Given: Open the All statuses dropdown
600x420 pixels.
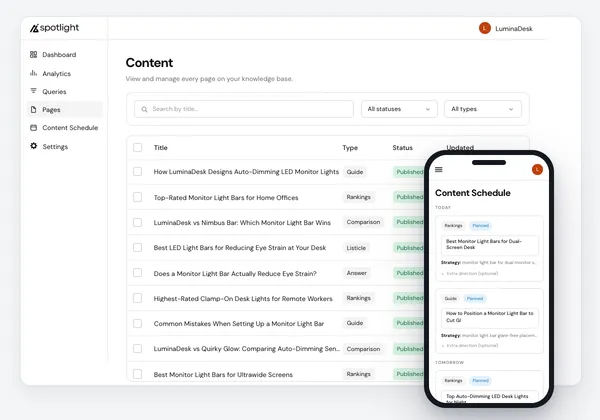Looking at the screenshot, I should tap(399, 109).
